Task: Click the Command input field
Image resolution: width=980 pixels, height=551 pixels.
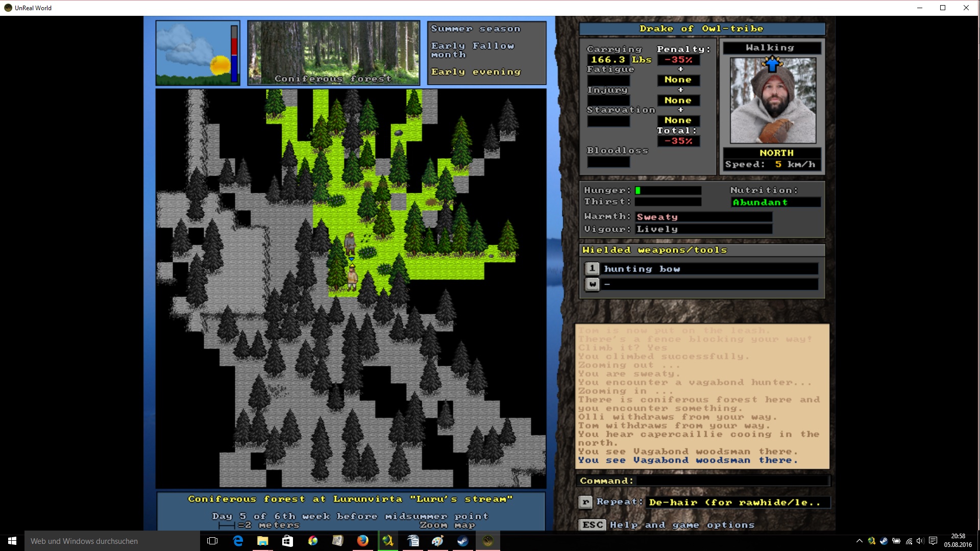Action: pyautogui.click(x=732, y=481)
